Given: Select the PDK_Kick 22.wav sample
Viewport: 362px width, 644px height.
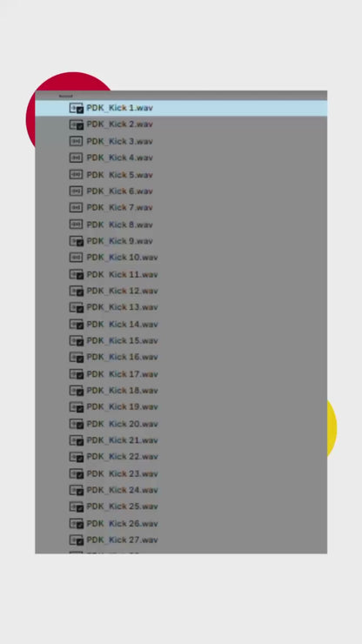Looking at the screenshot, I should point(181,457).
